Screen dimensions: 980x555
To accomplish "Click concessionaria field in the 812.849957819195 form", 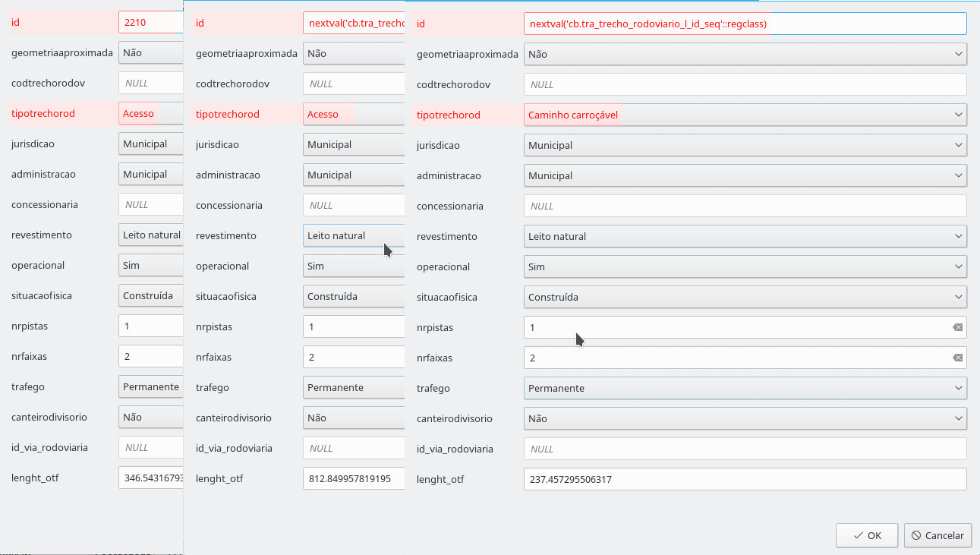I will tap(354, 205).
